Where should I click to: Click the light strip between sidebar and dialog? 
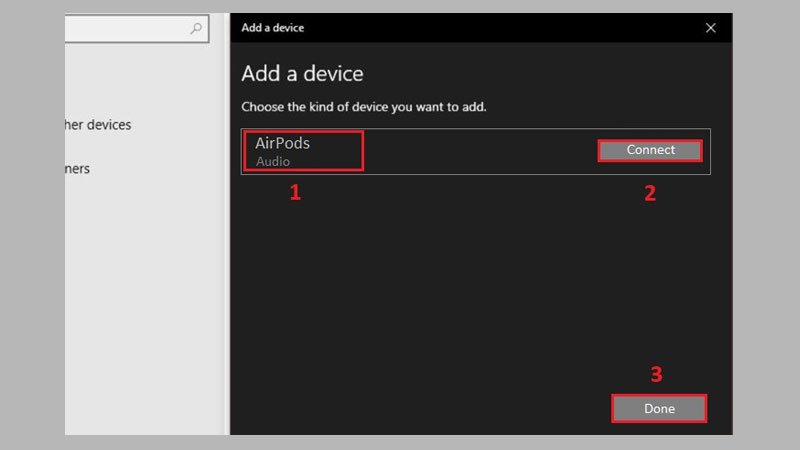(226, 250)
